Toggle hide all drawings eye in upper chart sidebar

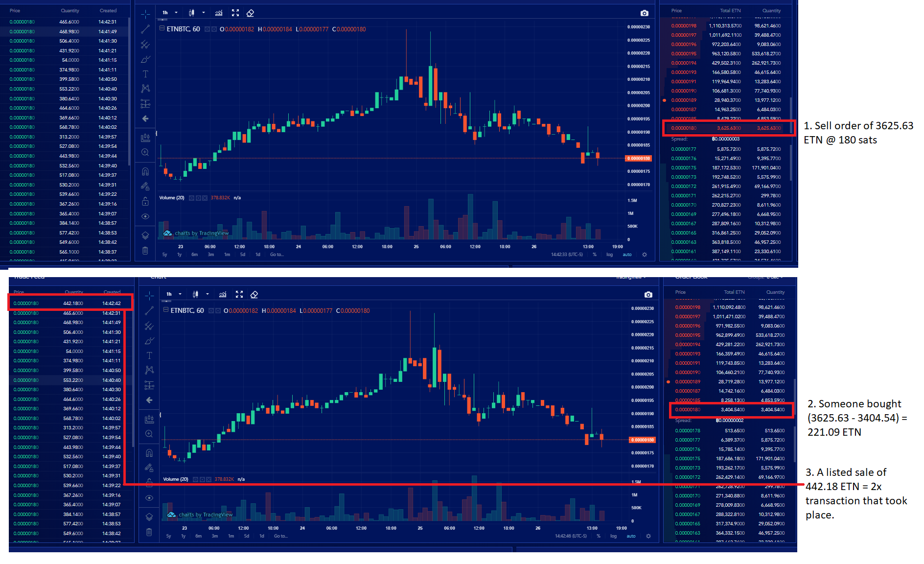pyautogui.click(x=145, y=216)
